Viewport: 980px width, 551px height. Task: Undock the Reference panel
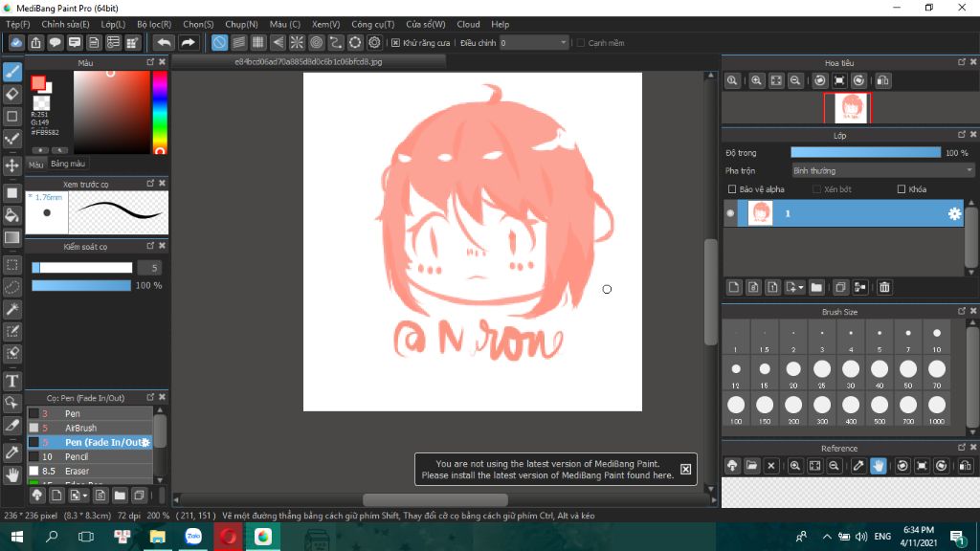point(961,448)
